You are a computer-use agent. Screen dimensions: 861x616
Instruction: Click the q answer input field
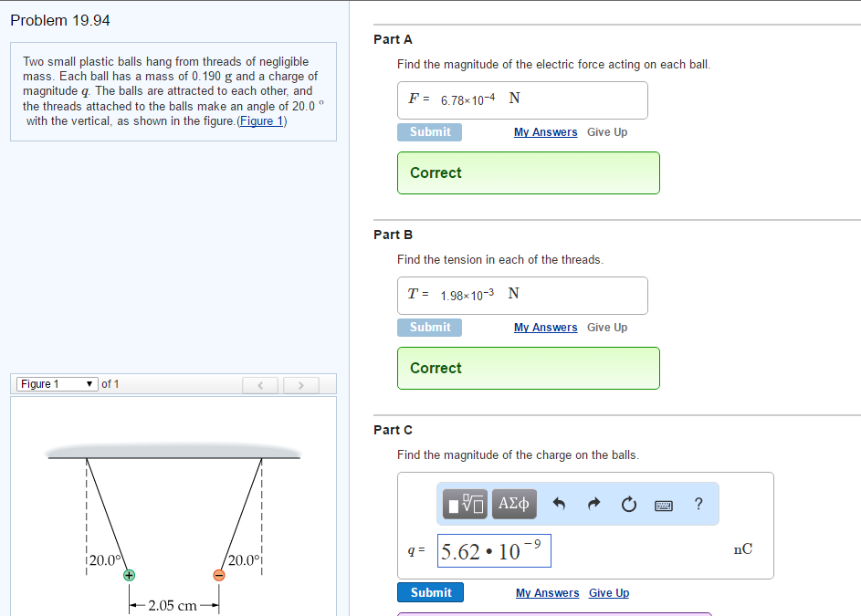point(493,551)
